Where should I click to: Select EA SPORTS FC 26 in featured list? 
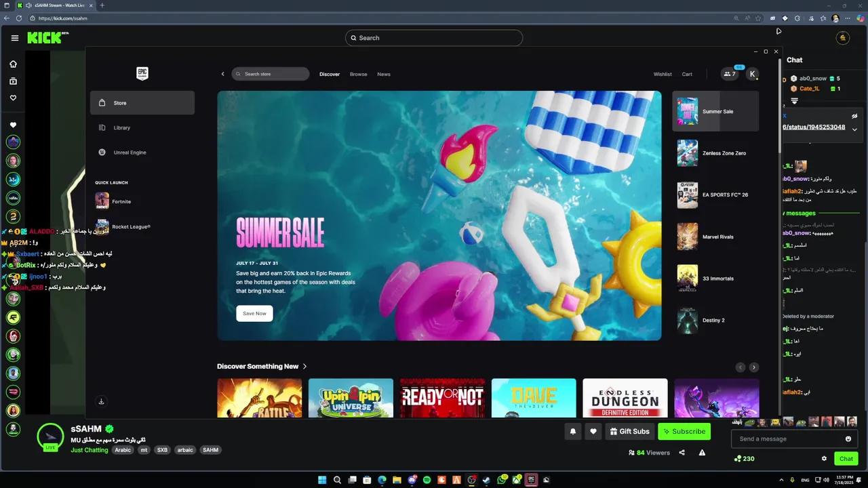[715, 195]
